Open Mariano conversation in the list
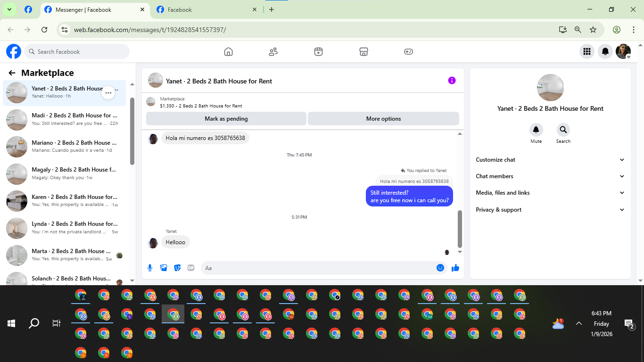Viewport: 644px width, 362px height. tap(65, 147)
